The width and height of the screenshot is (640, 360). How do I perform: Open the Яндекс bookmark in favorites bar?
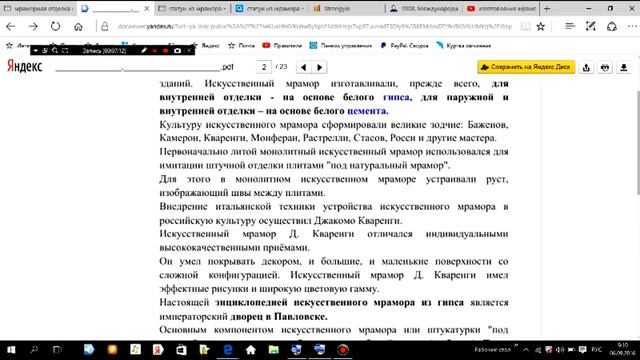coord(206,46)
